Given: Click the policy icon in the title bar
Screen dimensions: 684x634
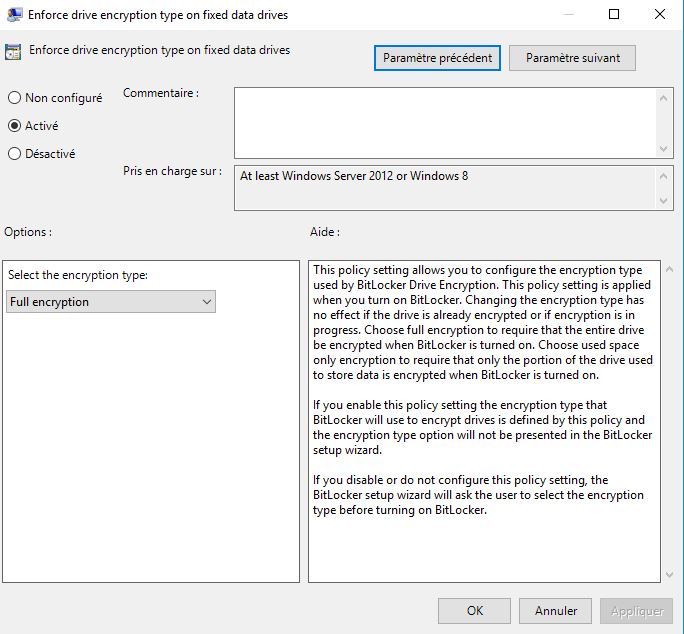Looking at the screenshot, I should (15, 14).
